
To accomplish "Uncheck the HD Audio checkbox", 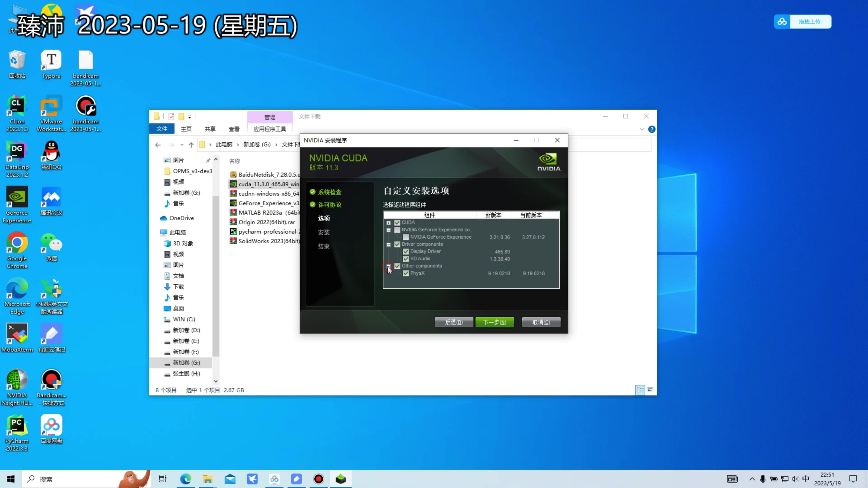I will (x=406, y=259).
